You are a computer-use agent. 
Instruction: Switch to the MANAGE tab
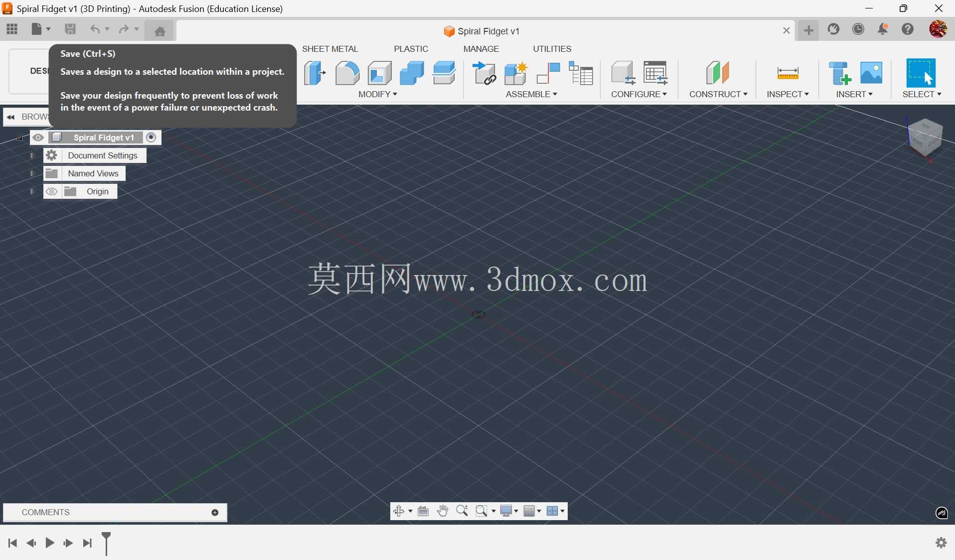[x=481, y=49]
